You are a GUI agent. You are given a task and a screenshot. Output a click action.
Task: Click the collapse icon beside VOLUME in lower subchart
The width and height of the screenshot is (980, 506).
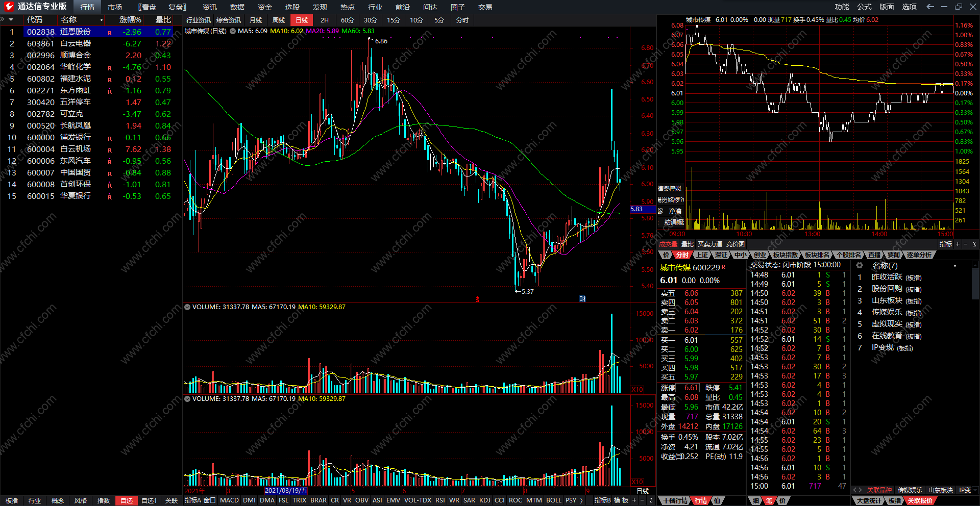click(187, 399)
